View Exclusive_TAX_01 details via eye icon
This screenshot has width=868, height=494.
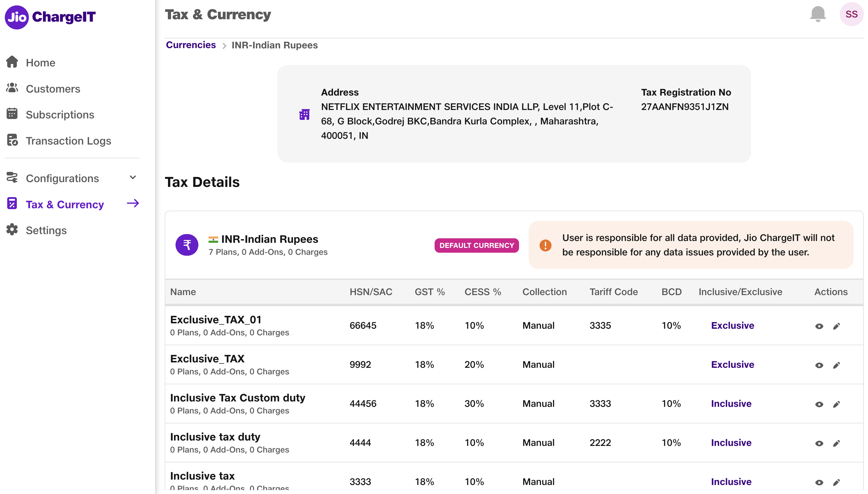819,326
